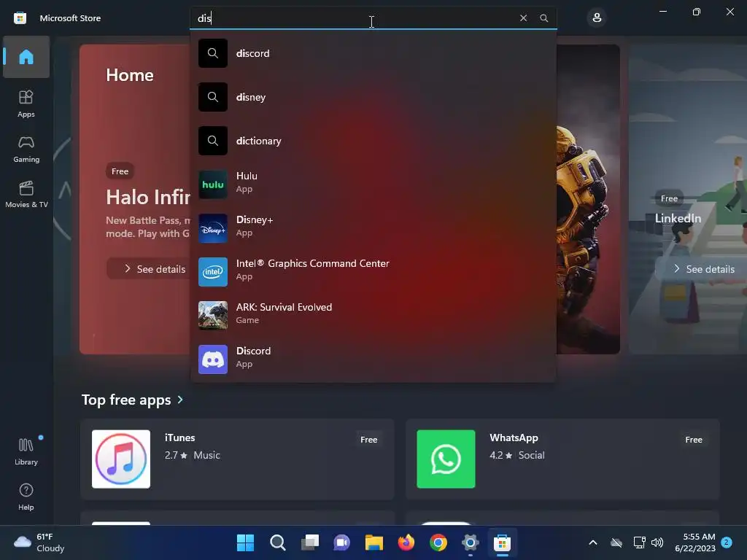747x560 pixels.
Task: Open File Explorer from taskbar
Action: click(374, 542)
